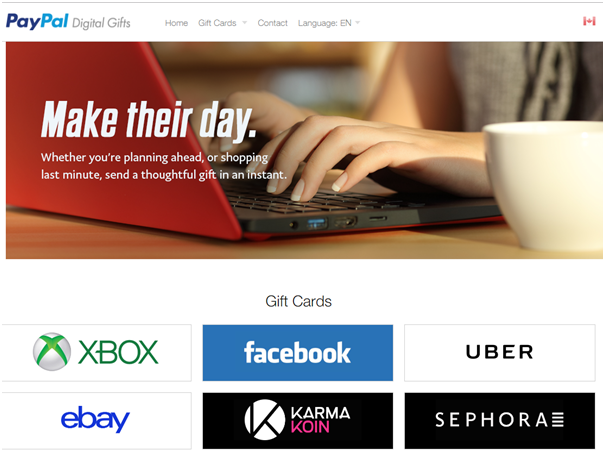Viewport: 606px width, 459px height.
Task: Expand the Gift Cards dropdown arrow
Action: point(244,22)
